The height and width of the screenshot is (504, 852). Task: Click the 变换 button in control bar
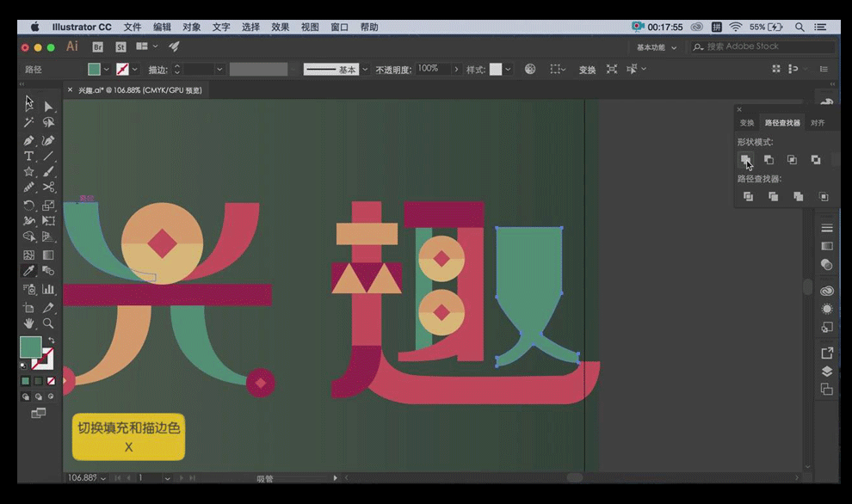(x=587, y=70)
